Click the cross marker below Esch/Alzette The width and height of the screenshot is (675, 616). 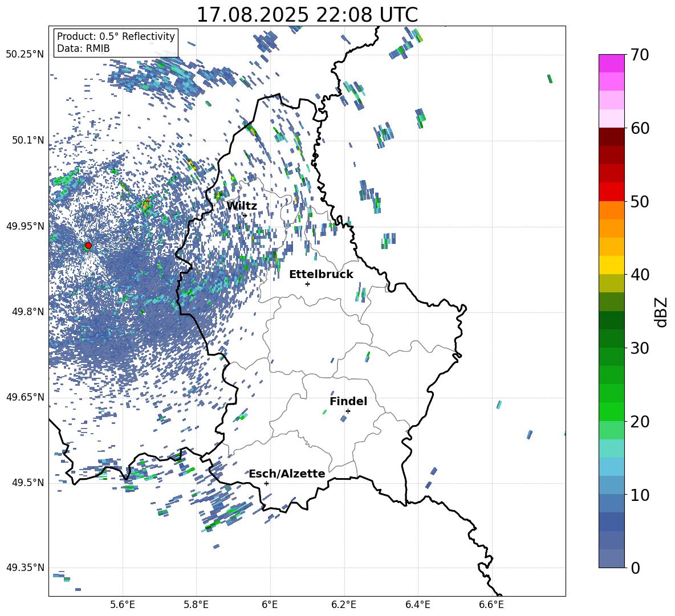click(266, 483)
